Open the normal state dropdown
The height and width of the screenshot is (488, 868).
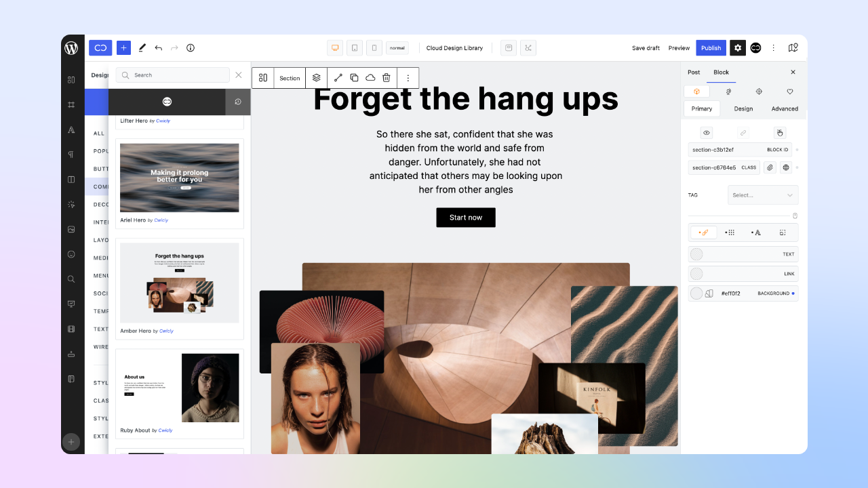tap(397, 48)
